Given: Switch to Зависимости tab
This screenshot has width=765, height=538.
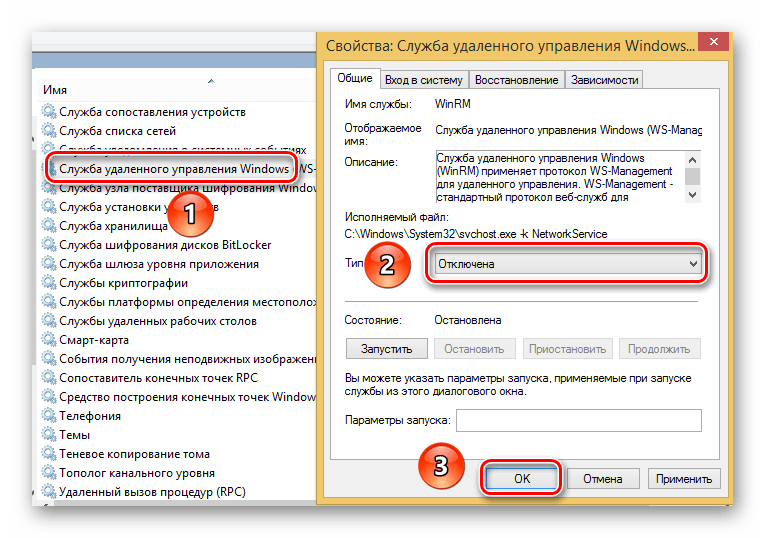Looking at the screenshot, I should 604,80.
